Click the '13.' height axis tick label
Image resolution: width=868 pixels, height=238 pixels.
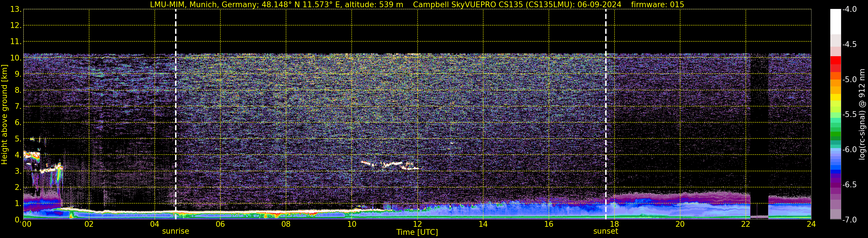tap(16, 9)
